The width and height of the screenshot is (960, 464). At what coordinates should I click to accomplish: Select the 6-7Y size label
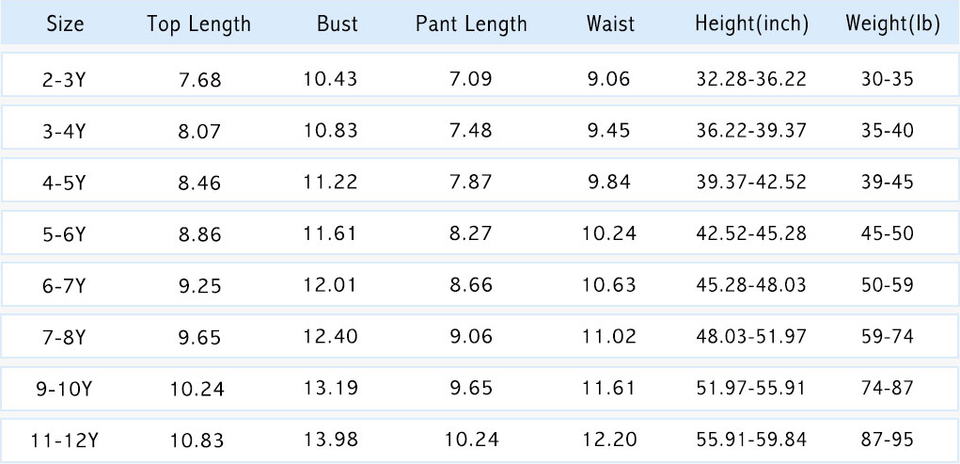[x=65, y=286]
